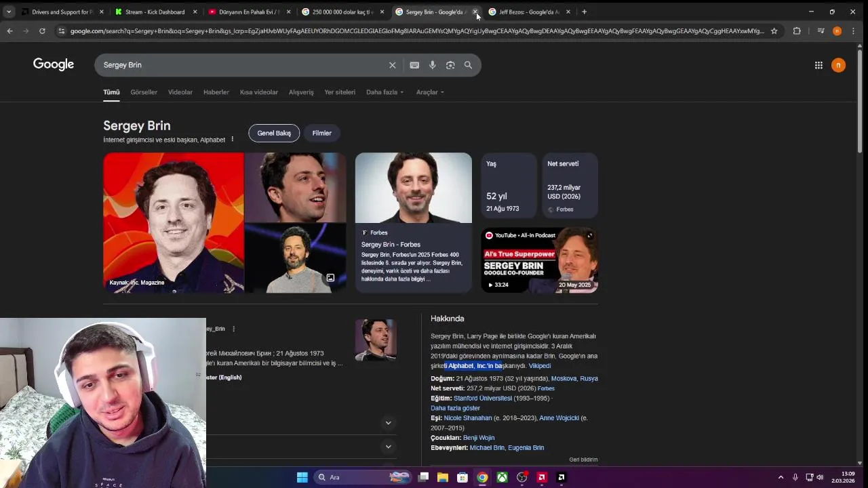Image resolution: width=868 pixels, height=488 pixels.
Task: Open the Moskova, Rusya link
Action: (x=574, y=378)
